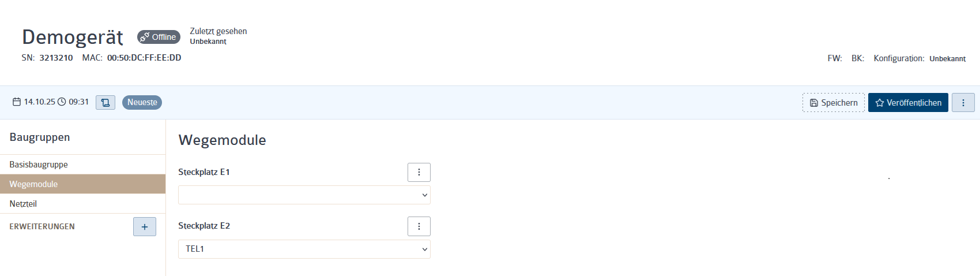Click the version history icon button
Viewport: 980px width, 276px height.
point(105,102)
